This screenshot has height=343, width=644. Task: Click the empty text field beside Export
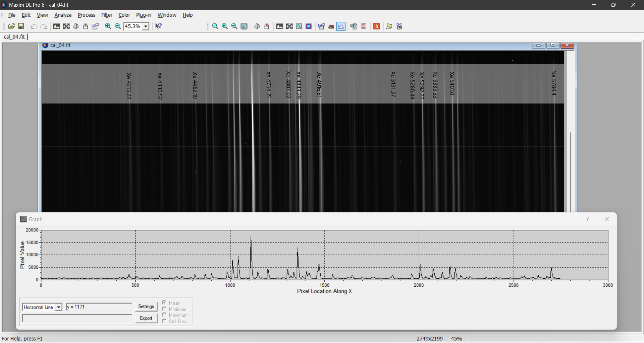coord(77,318)
